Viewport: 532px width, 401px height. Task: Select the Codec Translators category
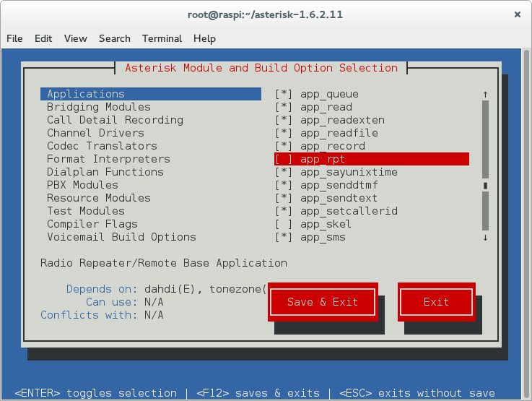point(102,146)
